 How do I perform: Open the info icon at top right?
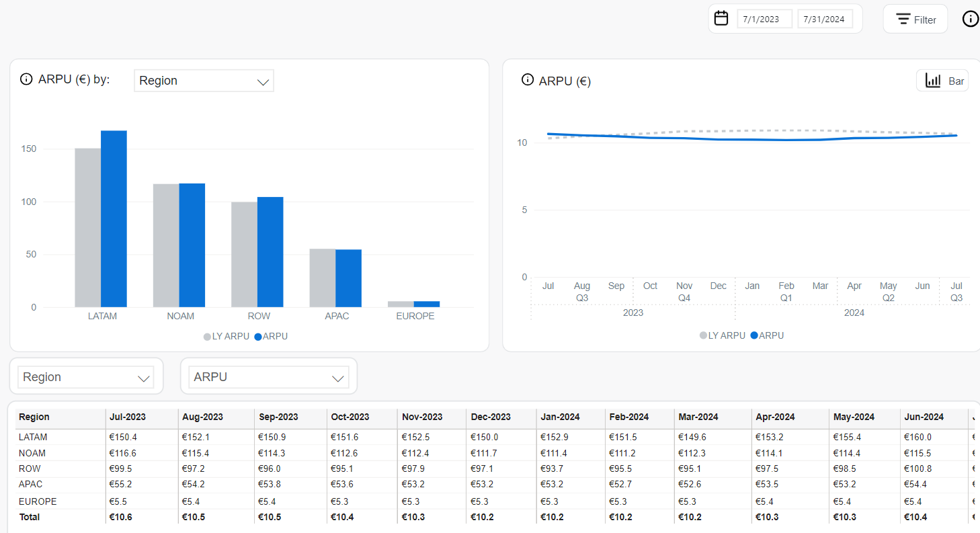[971, 19]
